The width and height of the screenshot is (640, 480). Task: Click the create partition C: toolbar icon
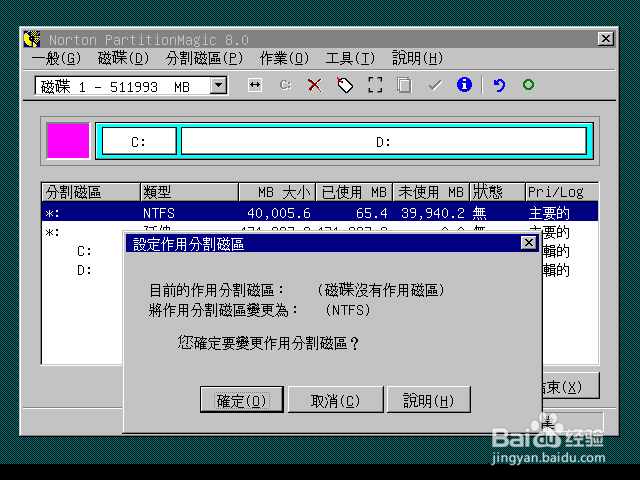[285, 85]
